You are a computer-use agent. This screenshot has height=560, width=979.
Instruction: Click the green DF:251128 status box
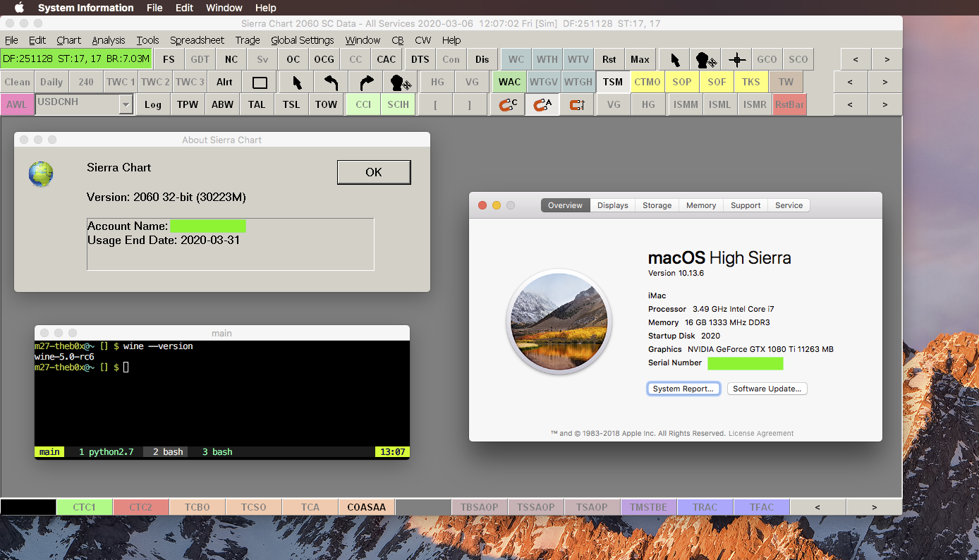[x=76, y=59]
